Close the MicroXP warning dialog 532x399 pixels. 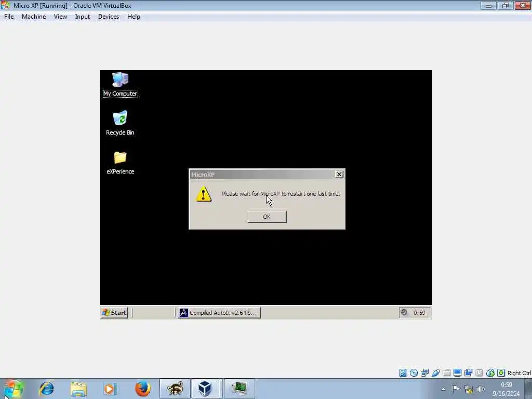[x=339, y=175]
